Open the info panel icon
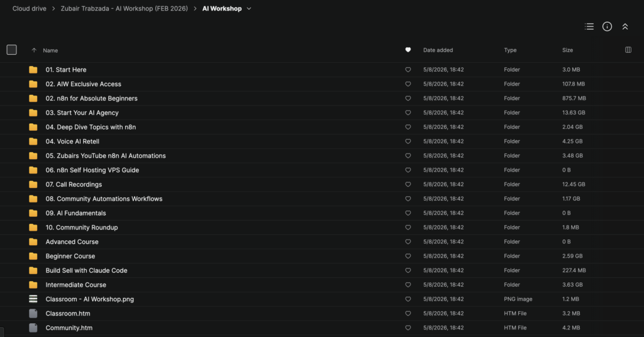Viewport: 644px width, 337px height. pyautogui.click(x=607, y=26)
